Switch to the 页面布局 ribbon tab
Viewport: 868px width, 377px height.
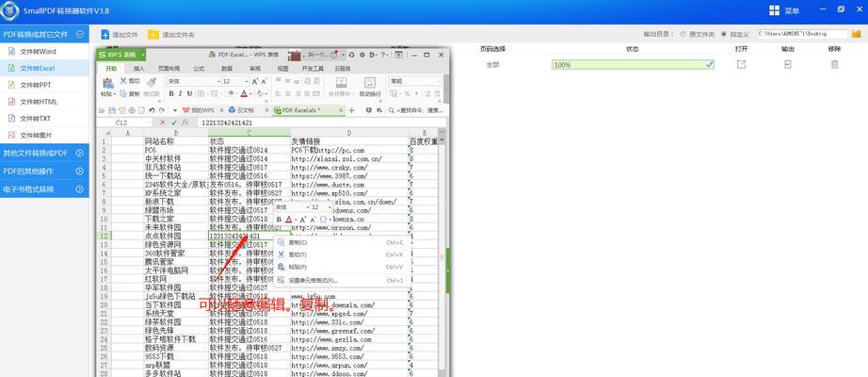[169, 69]
